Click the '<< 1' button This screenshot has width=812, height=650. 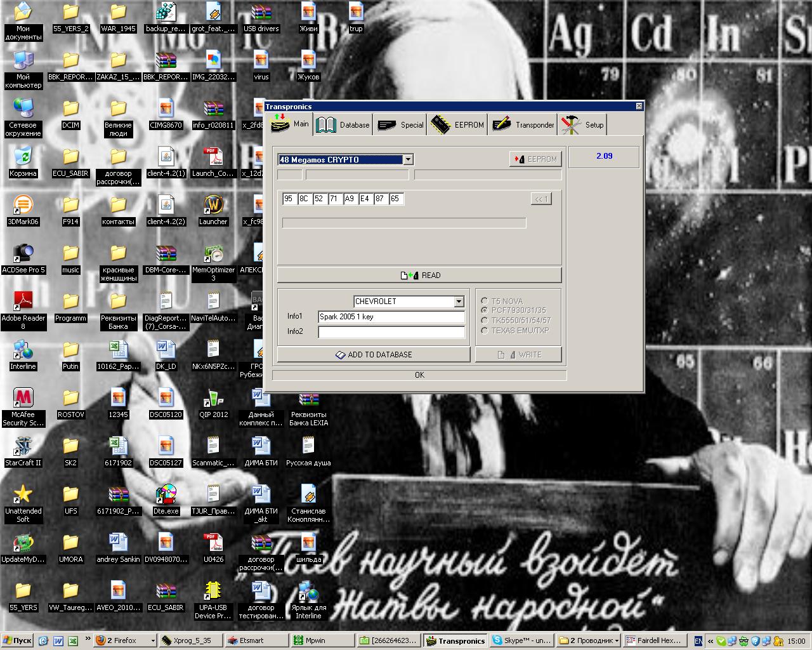[541, 199]
